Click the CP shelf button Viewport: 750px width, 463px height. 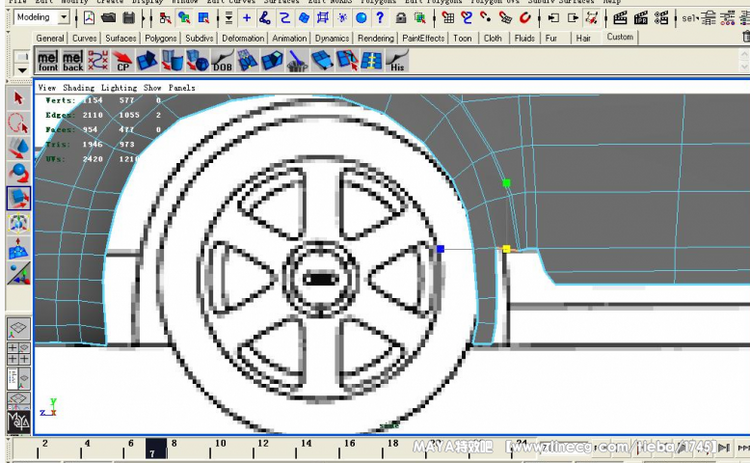122,61
